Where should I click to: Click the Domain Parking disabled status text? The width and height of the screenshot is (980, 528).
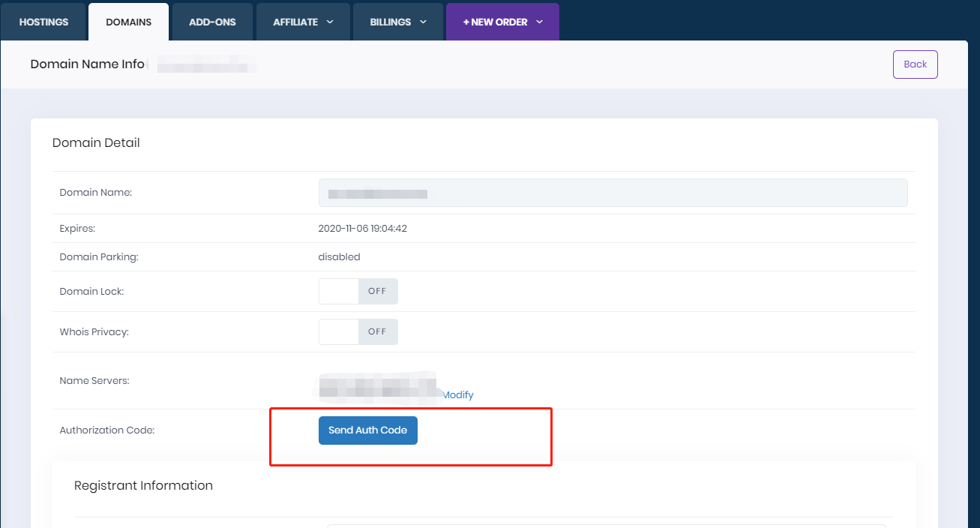[x=339, y=257]
